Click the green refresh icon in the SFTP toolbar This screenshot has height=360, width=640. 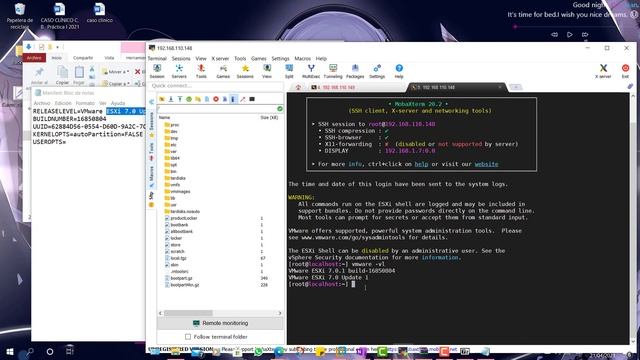coord(189,99)
